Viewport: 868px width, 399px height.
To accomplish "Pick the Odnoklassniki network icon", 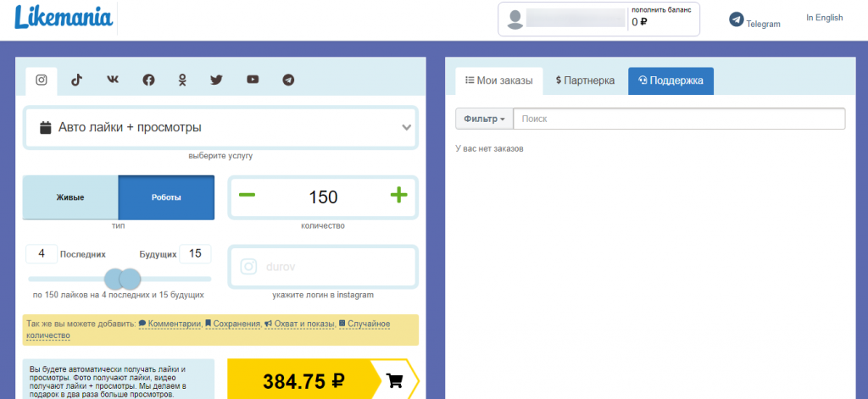I will tap(182, 80).
